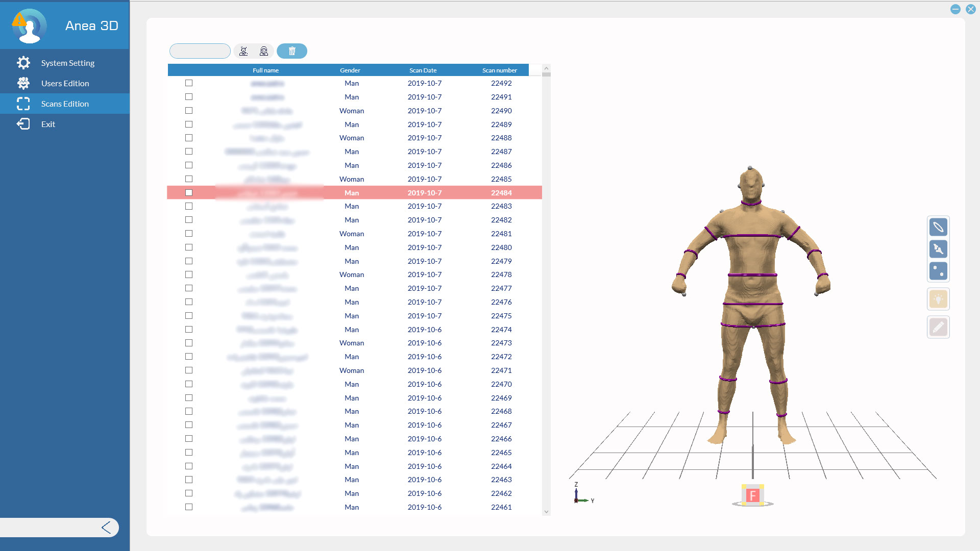980x551 pixels.
Task: Select checkbox for scan 22473
Action: point(189,343)
